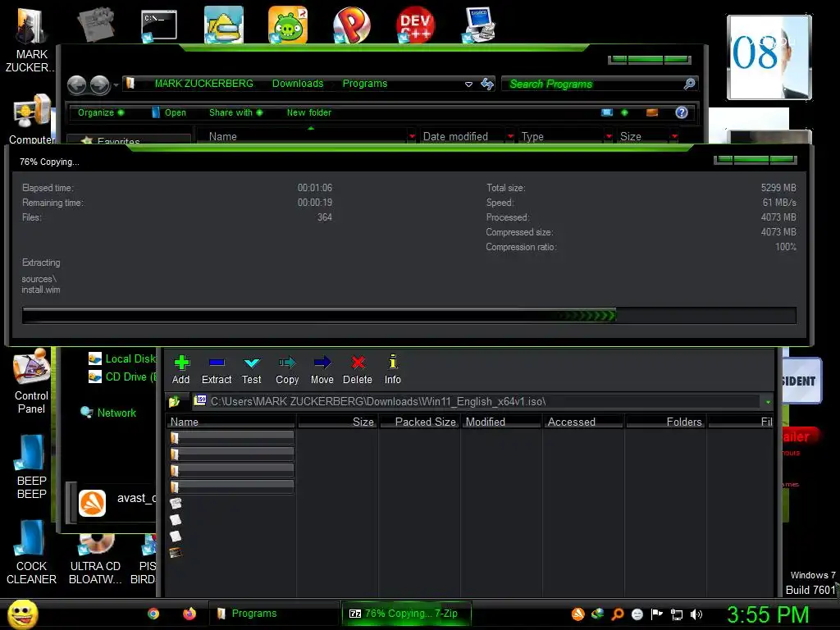Click the 7-Zip Delete button
This screenshot has width=840, height=630.
358,370
